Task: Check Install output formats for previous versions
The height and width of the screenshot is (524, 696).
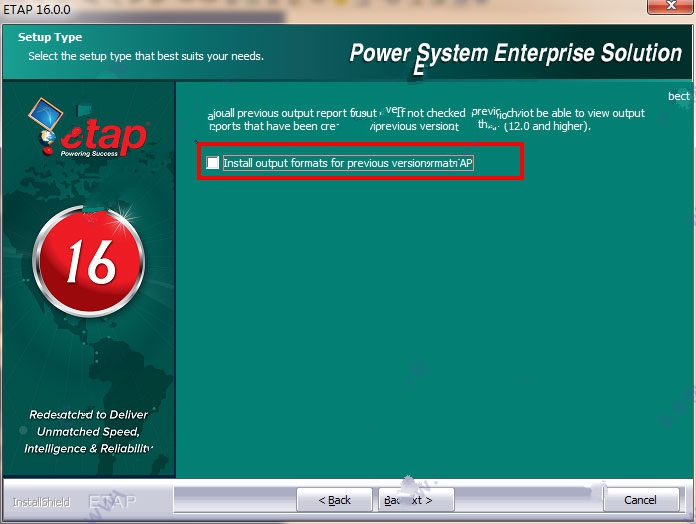Action: pyautogui.click(x=213, y=163)
